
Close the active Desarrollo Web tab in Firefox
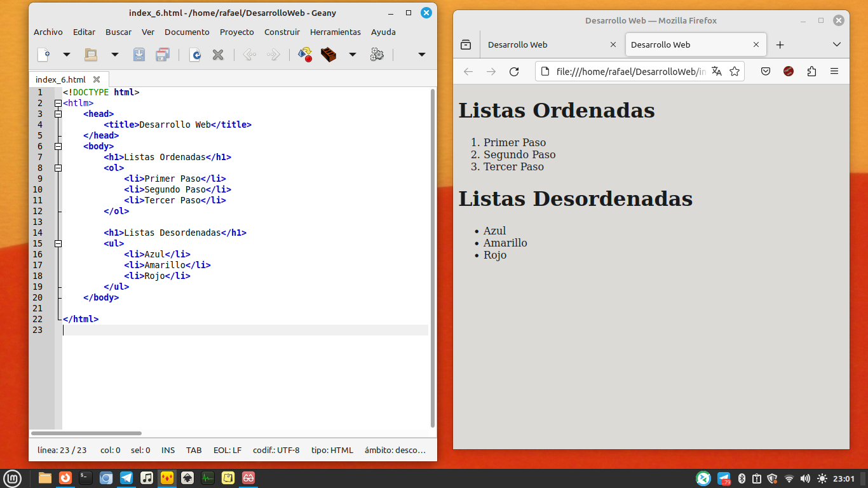(756, 44)
